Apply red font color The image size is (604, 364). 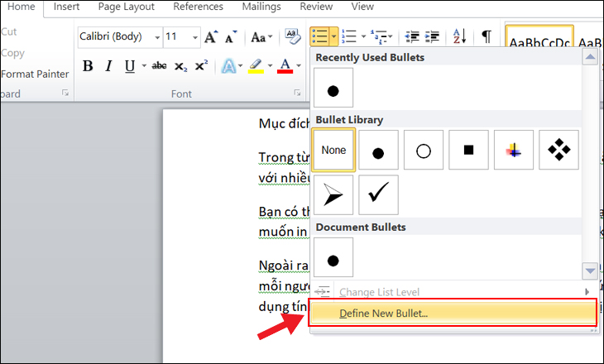click(285, 66)
